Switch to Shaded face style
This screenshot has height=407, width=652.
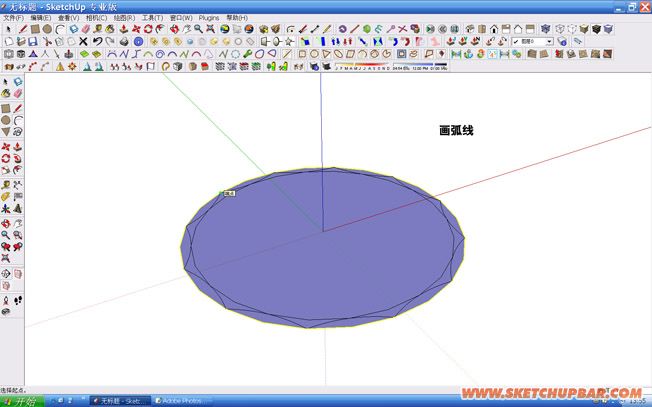pos(584,29)
